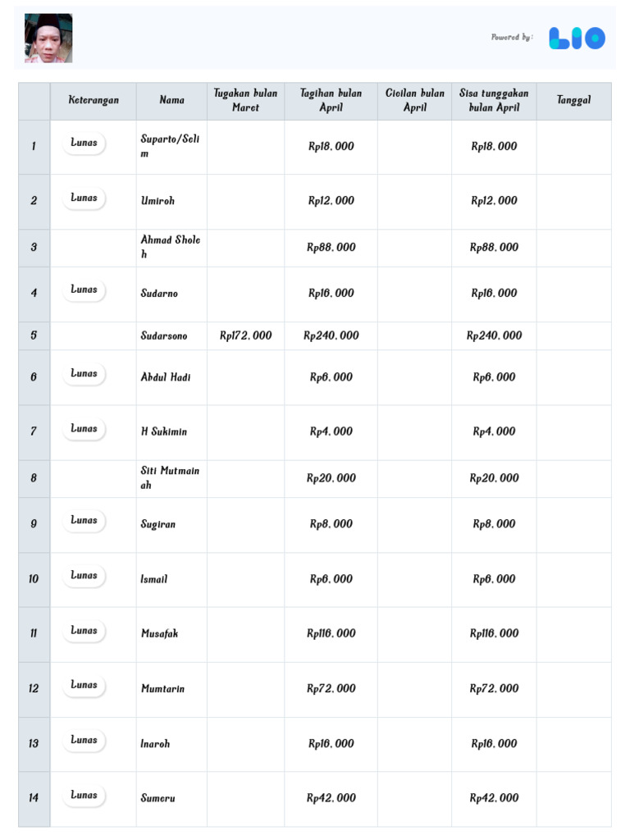Image resolution: width=630 pixels, height=840 pixels.
Task: Click the Sudarsono name cell
Action: coord(164,336)
